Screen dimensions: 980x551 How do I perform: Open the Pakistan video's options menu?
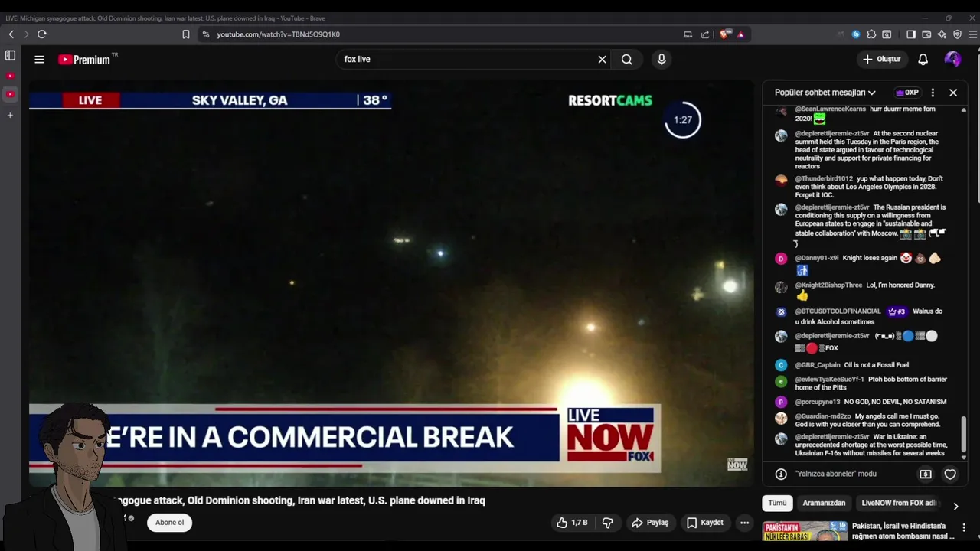pos(964,527)
